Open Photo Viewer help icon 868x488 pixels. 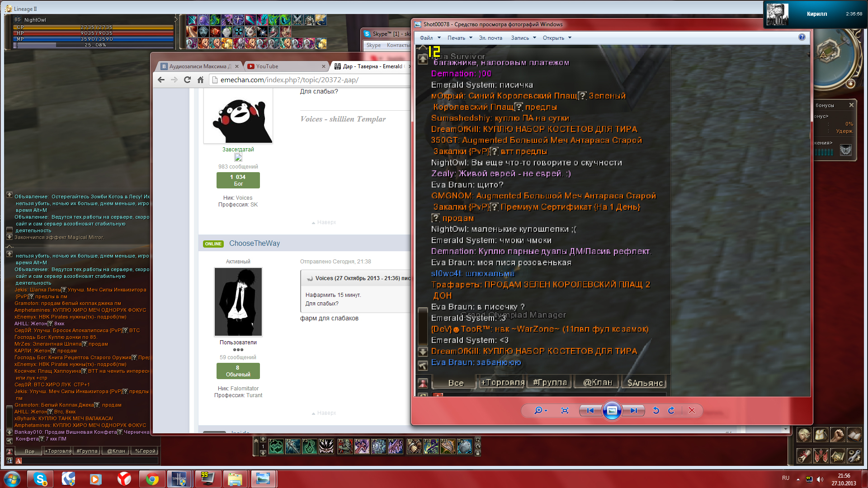(802, 38)
